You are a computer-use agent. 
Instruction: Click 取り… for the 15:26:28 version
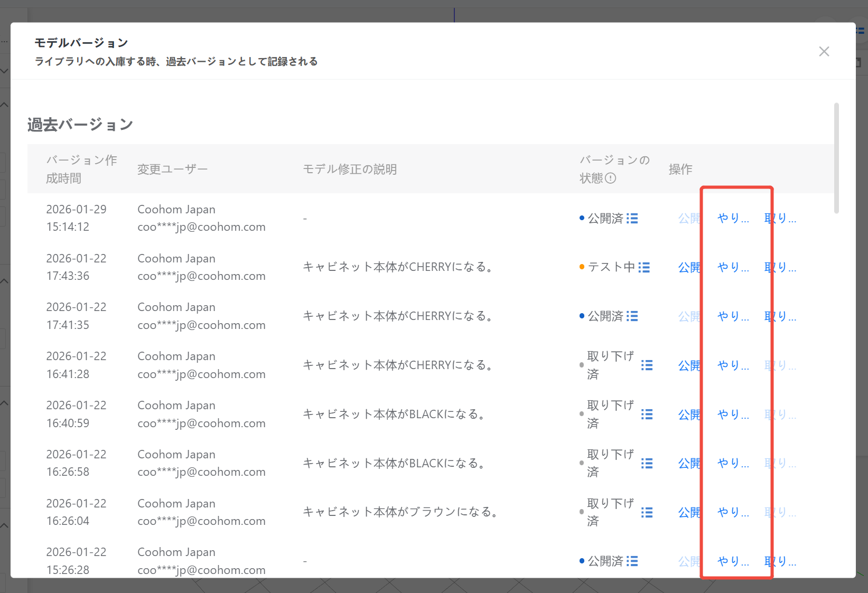(x=780, y=561)
